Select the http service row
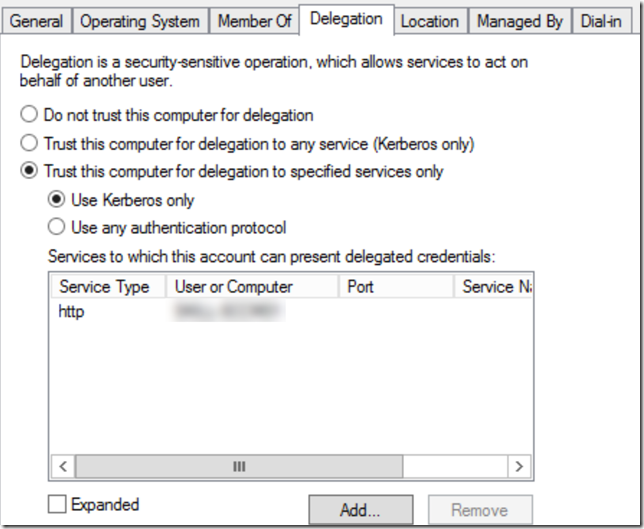The width and height of the screenshot is (644, 529). click(x=72, y=312)
